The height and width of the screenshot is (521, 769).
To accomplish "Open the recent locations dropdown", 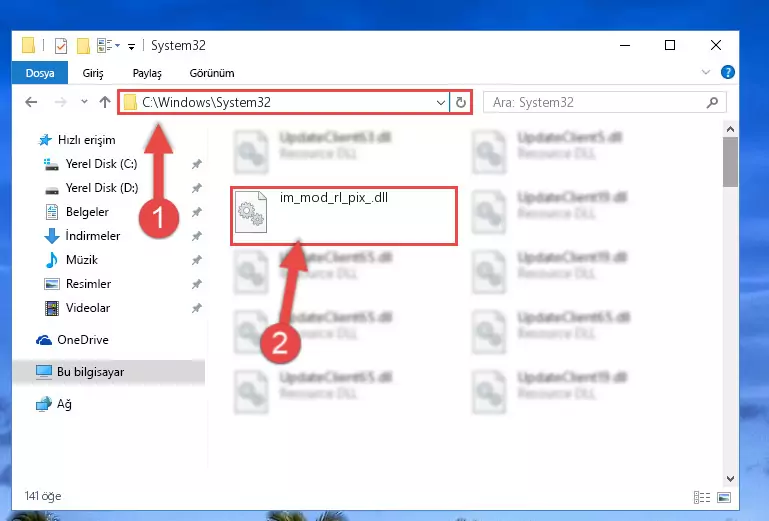I will (x=84, y=102).
